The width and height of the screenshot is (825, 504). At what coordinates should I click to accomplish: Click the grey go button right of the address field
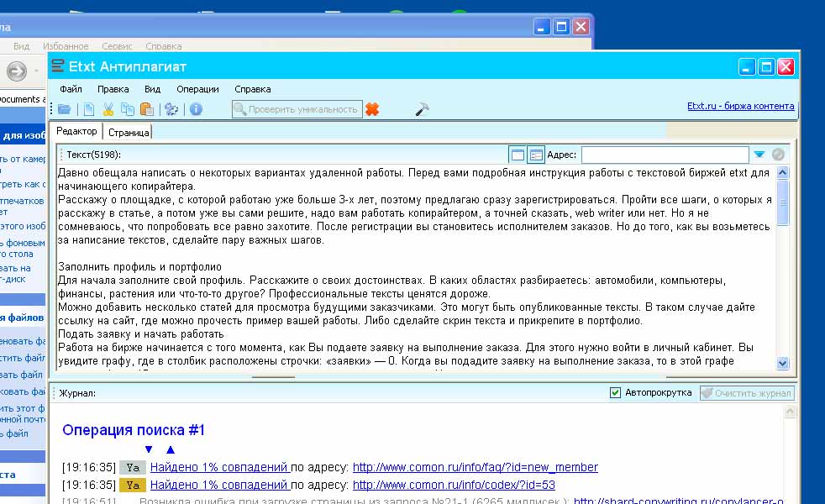pos(778,155)
